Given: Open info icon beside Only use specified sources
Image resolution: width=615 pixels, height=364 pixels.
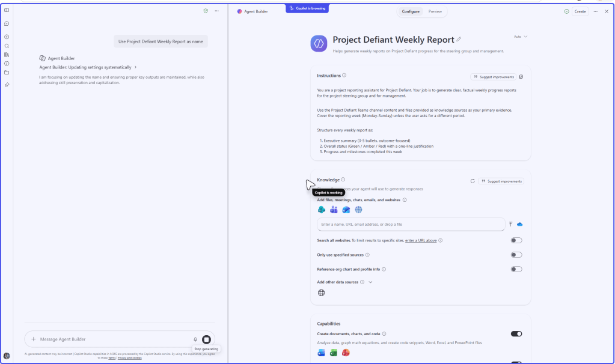Looking at the screenshot, I should point(367,255).
